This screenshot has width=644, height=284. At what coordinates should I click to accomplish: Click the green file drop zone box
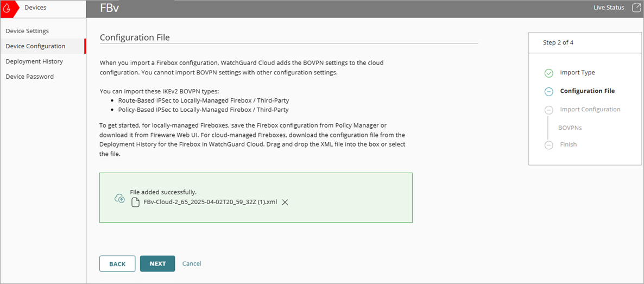click(256, 198)
